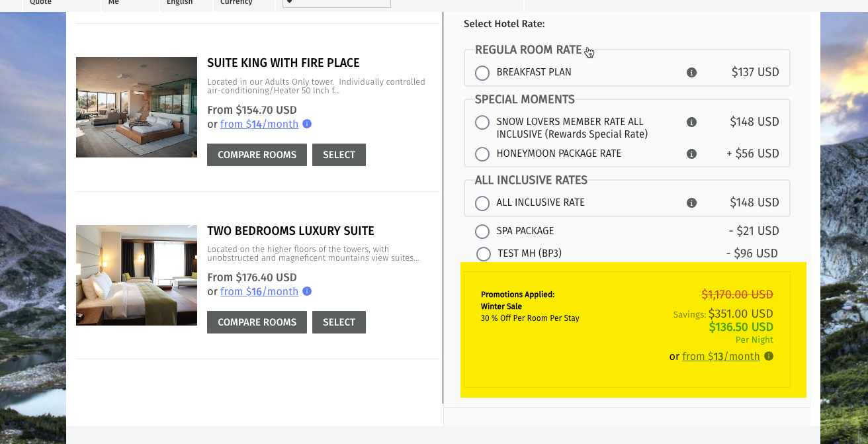The height and width of the screenshot is (444, 868).
Task: Select the Spa Package radio button
Action: (482, 232)
